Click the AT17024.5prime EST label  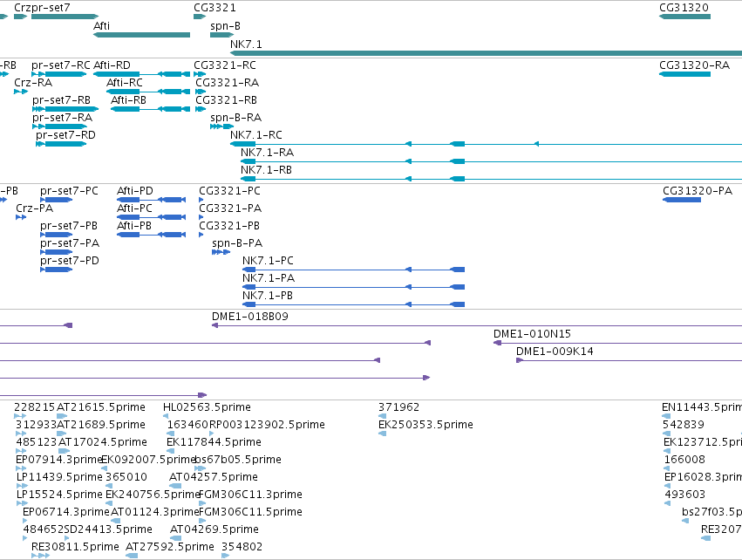click(103, 442)
